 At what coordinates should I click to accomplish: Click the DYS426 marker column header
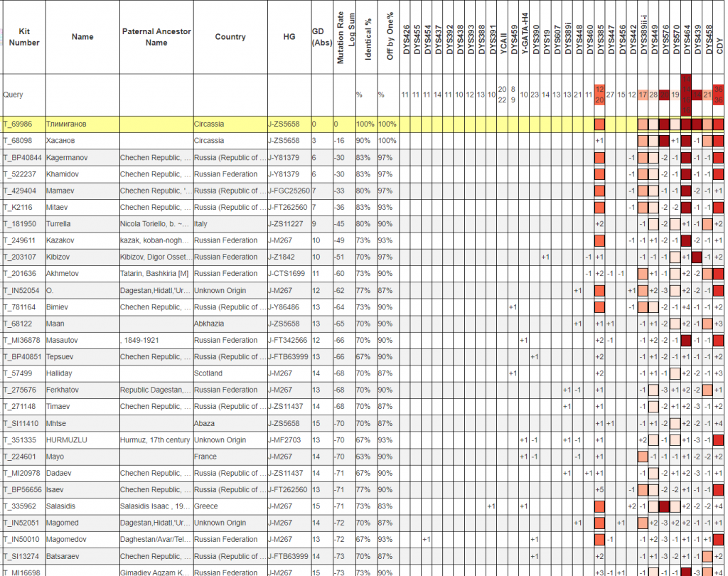pyautogui.click(x=405, y=37)
